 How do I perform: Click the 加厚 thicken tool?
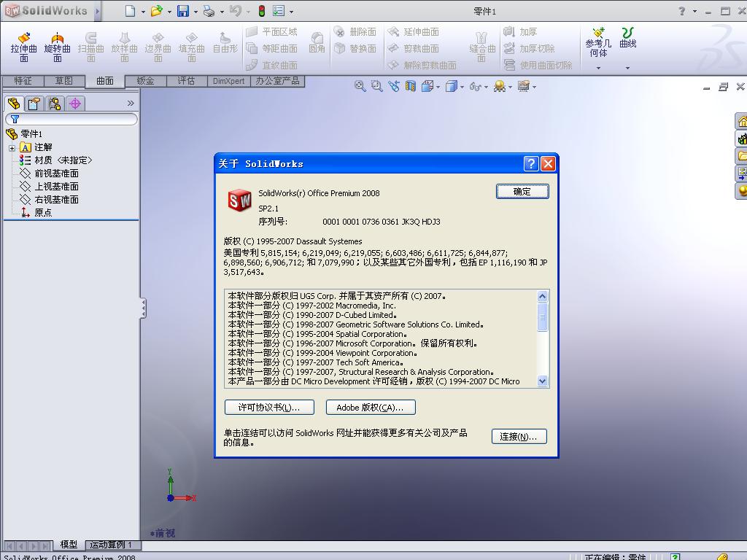pyautogui.click(x=521, y=32)
